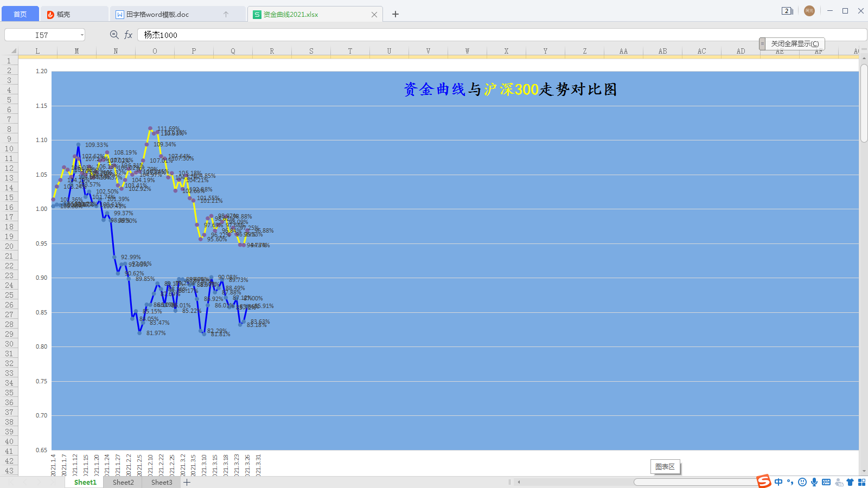Add a new sheet with plus icon
Viewport: 868px width, 488px height.
pos(187,482)
